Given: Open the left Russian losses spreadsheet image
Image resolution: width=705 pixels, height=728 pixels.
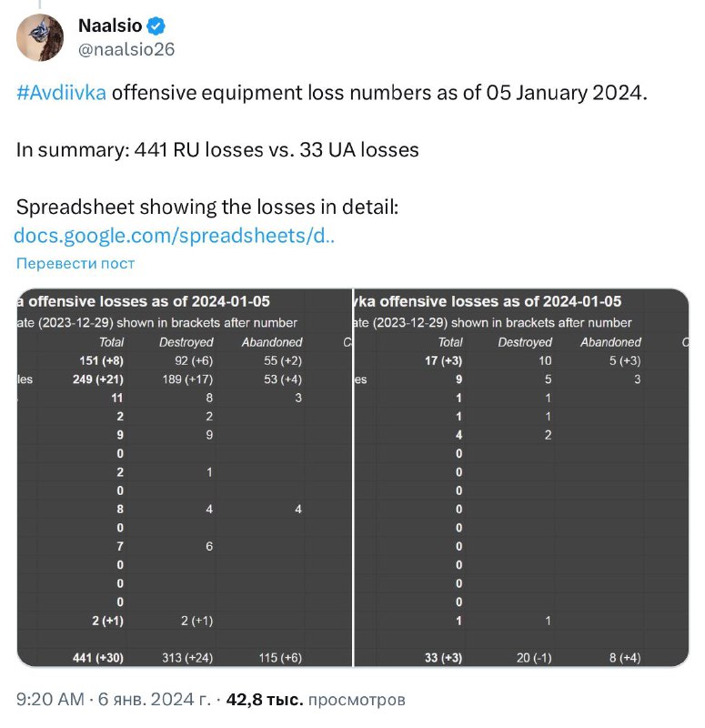Looking at the screenshot, I should pos(185,477).
